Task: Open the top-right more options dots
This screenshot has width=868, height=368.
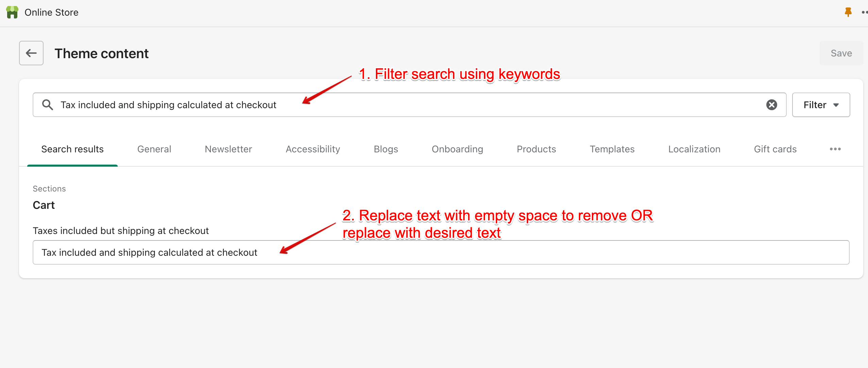Action: pos(864,12)
